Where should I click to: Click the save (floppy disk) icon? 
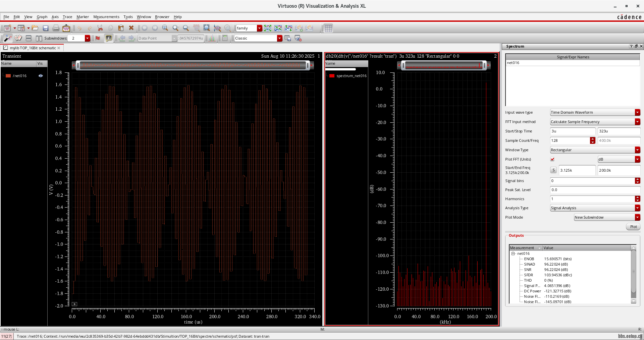point(46,28)
